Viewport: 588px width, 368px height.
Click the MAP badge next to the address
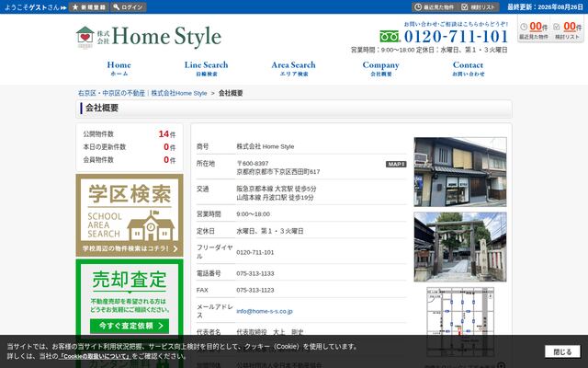(x=396, y=164)
